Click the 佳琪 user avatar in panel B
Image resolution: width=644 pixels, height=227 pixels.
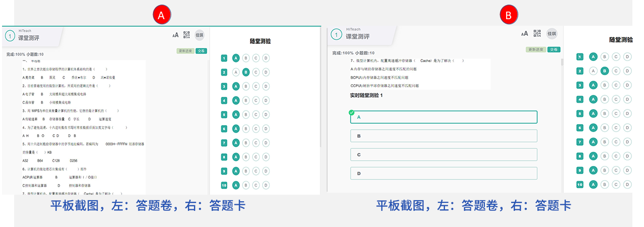552,34
